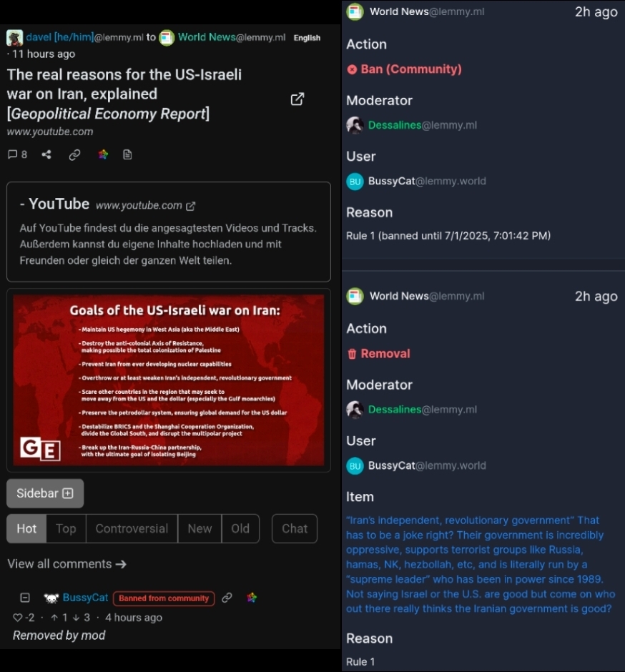Image resolution: width=625 pixels, height=672 pixels.
Task: View all comments arrow link
Action: (67, 564)
